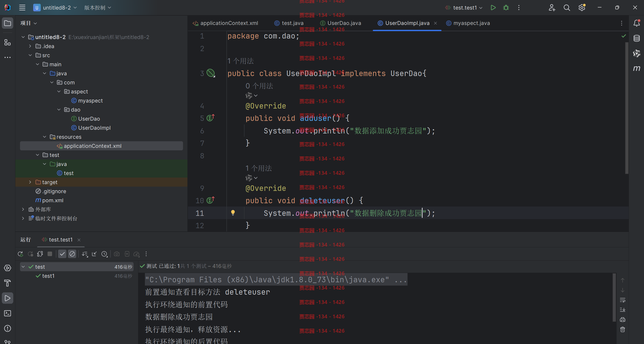Run the test.test1 configuration
The width and height of the screenshot is (644, 344).
(x=493, y=8)
